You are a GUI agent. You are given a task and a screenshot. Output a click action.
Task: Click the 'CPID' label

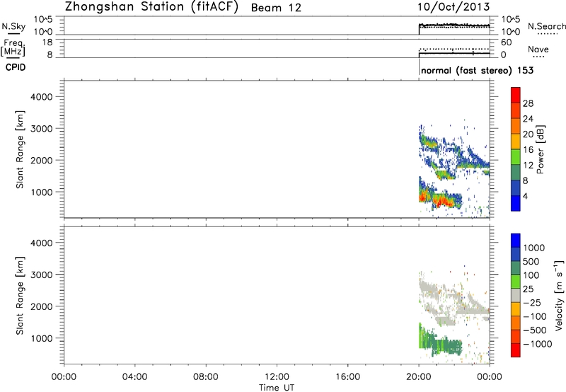[x=16, y=67]
